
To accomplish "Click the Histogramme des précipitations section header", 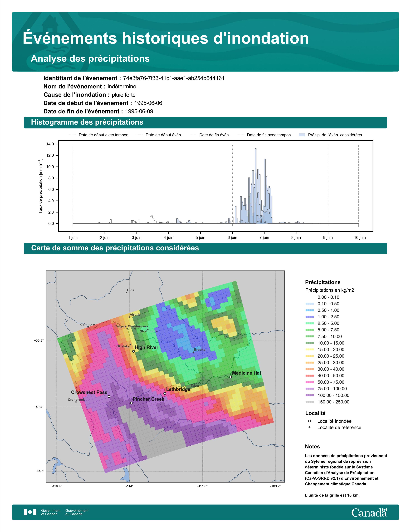I will 205,123.
